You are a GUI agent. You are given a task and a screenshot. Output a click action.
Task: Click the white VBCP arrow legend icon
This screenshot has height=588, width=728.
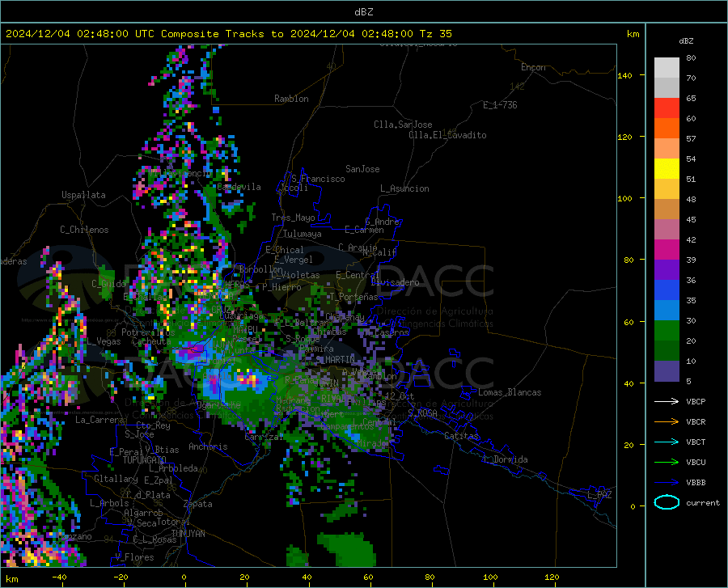(667, 401)
